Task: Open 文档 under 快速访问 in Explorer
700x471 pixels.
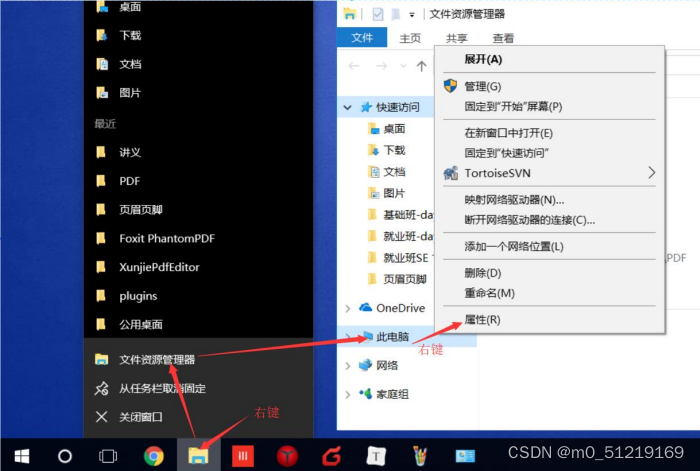Action: tap(394, 171)
